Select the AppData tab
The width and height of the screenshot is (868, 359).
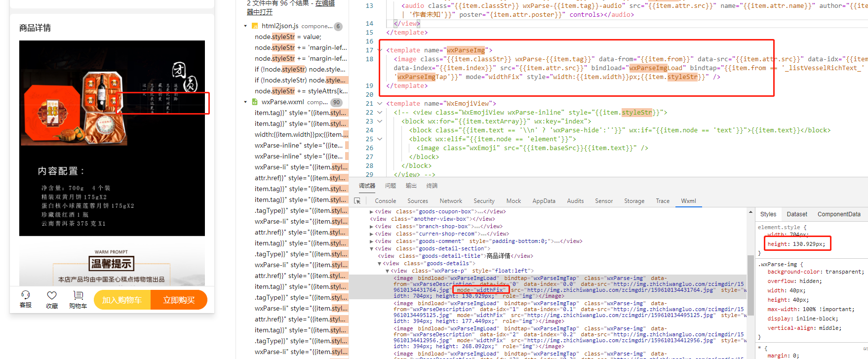pos(544,201)
